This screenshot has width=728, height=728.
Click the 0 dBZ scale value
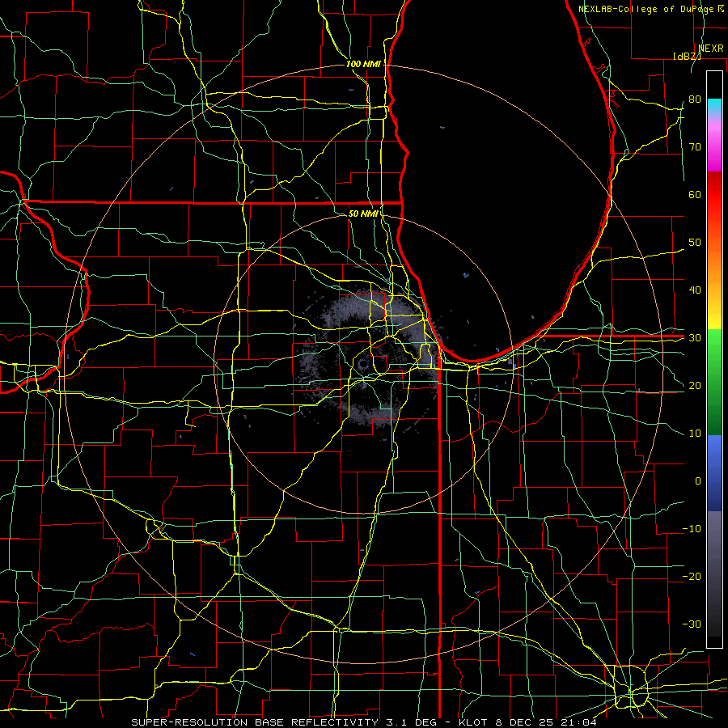pos(698,481)
